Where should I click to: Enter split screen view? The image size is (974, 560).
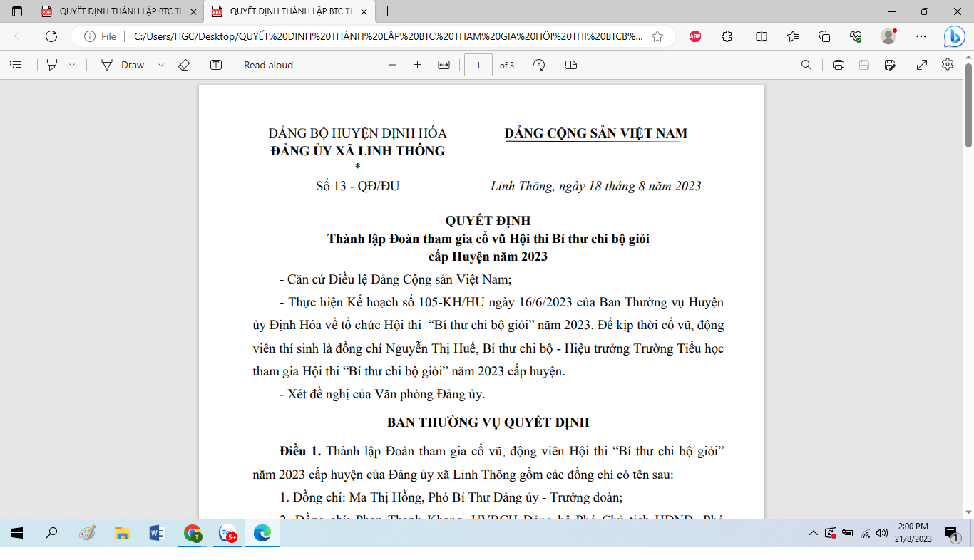pyautogui.click(x=762, y=36)
